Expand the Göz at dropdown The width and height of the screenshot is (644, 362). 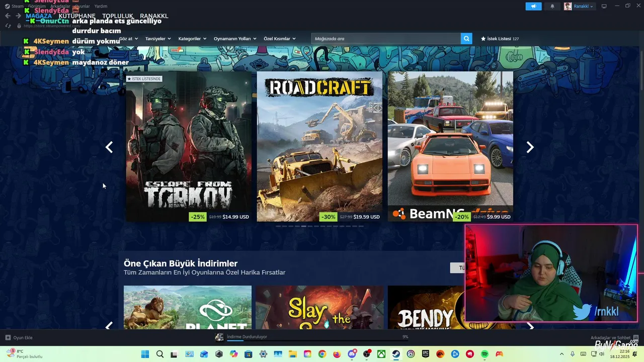pyautogui.click(x=128, y=39)
